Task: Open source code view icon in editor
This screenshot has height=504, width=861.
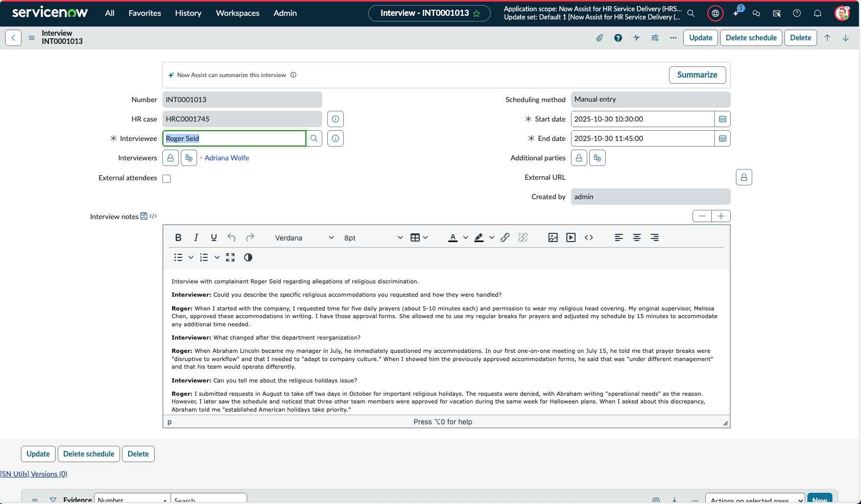Action: pos(589,237)
